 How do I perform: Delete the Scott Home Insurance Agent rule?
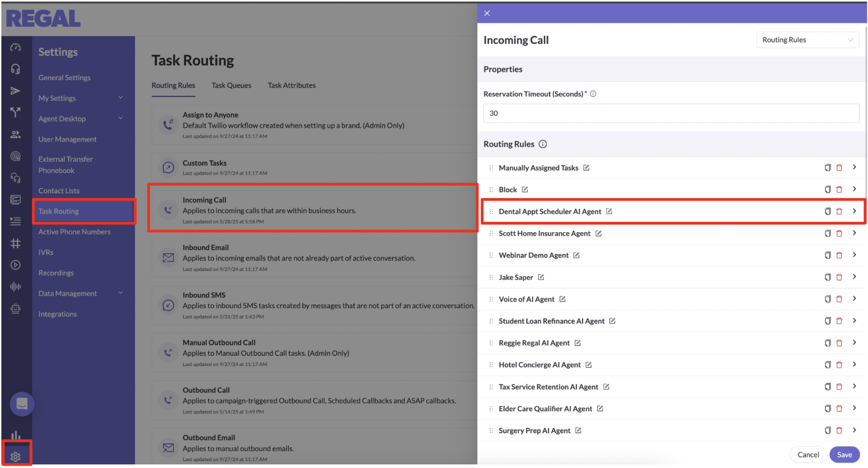pyautogui.click(x=839, y=234)
